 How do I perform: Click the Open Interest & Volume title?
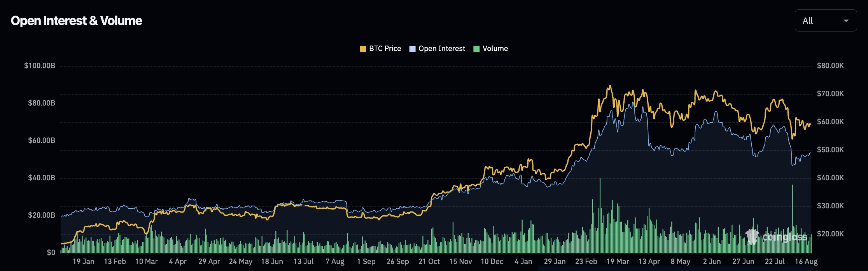(x=77, y=21)
